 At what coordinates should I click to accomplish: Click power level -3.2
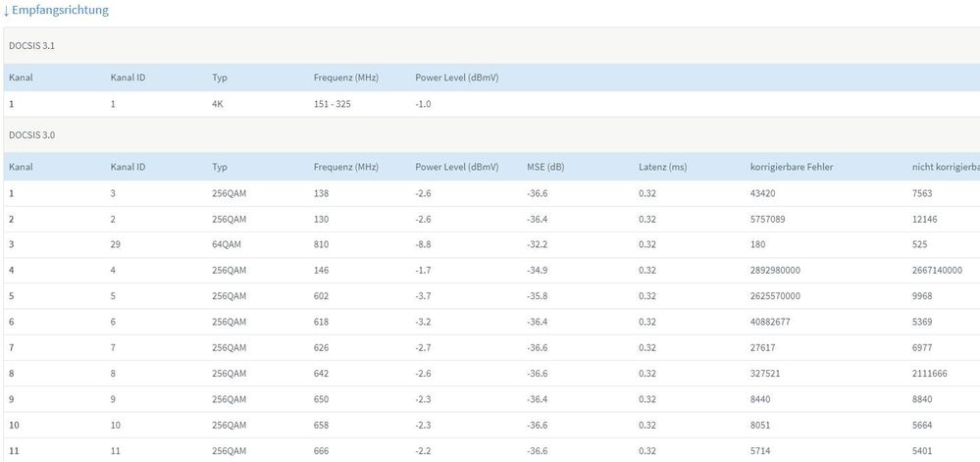pos(423,322)
